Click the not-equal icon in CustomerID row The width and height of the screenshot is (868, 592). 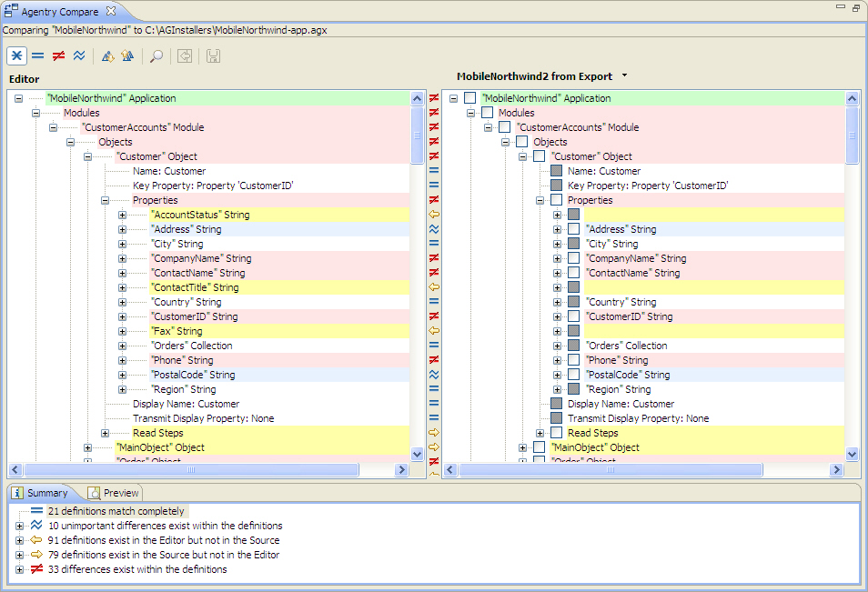point(434,316)
